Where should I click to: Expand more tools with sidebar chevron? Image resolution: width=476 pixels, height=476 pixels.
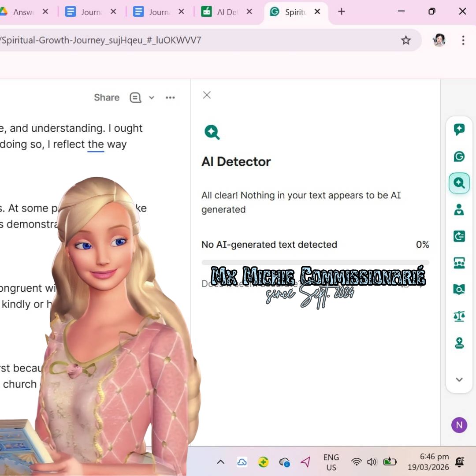459,379
